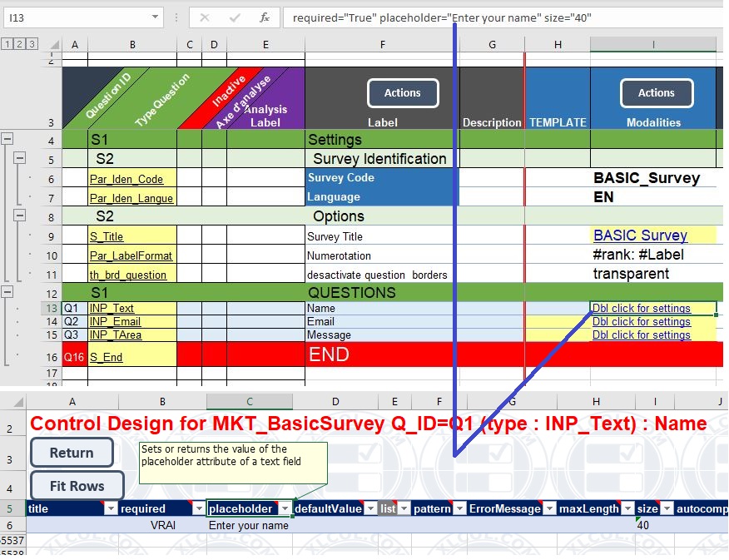Select all cells via corner triangle
This screenshot has height=560, width=729.
[54, 45]
